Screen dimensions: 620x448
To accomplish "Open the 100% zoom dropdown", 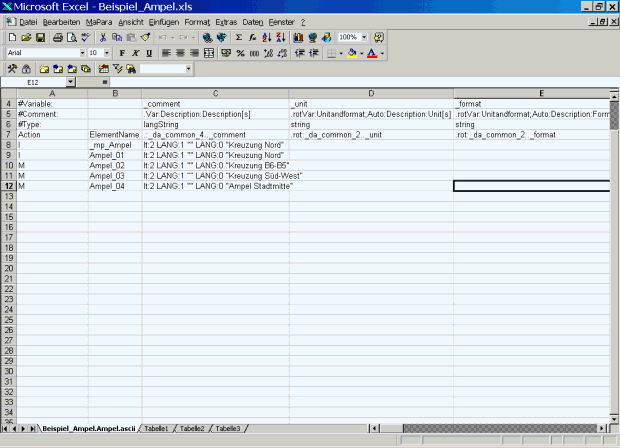I will (x=364, y=37).
